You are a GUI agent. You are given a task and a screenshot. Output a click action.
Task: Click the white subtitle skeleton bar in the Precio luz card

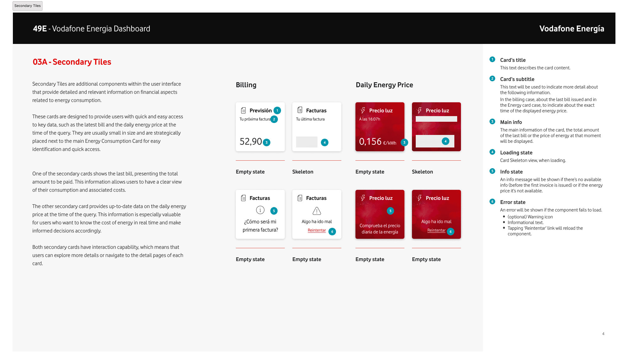click(x=436, y=119)
